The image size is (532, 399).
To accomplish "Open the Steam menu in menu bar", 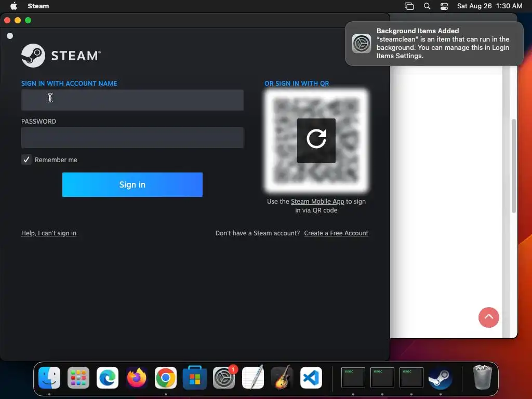I will click(x=38, y=6).
